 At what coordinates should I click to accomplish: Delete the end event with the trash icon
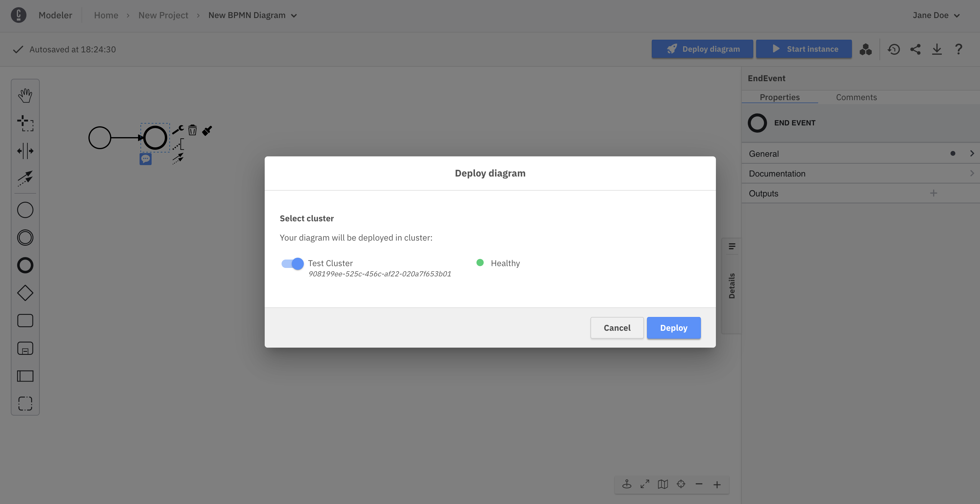pyautogui.click(x=193, y=130)
